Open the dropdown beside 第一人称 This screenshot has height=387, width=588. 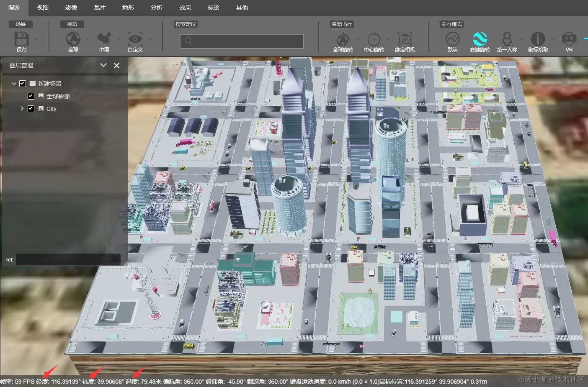pyautogui.click(x=521, y=39)
